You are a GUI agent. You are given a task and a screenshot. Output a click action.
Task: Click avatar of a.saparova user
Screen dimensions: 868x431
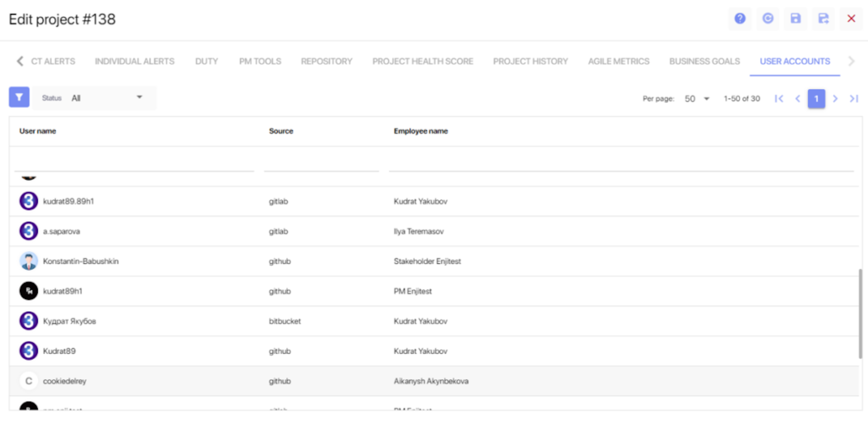tap(29, 231)
